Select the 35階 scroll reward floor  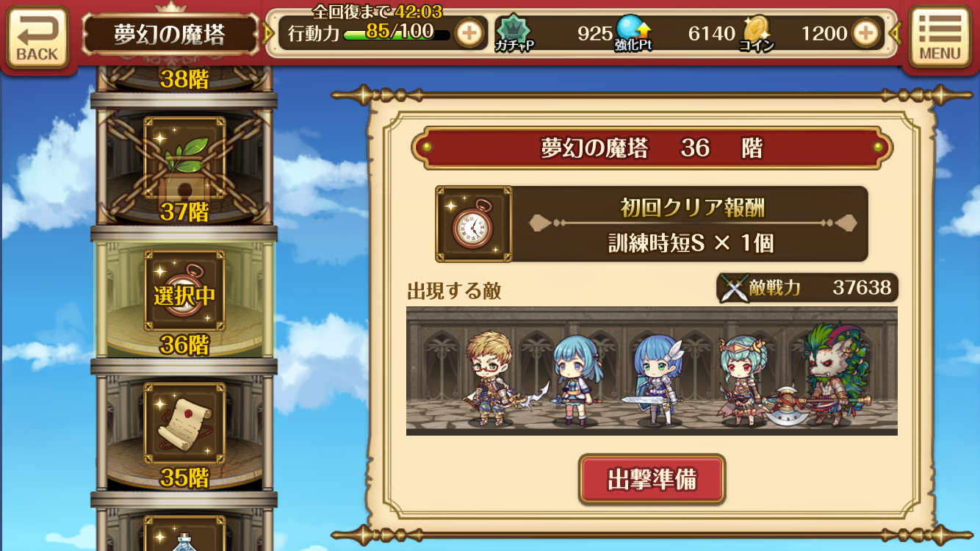click(x=184, y=433)
